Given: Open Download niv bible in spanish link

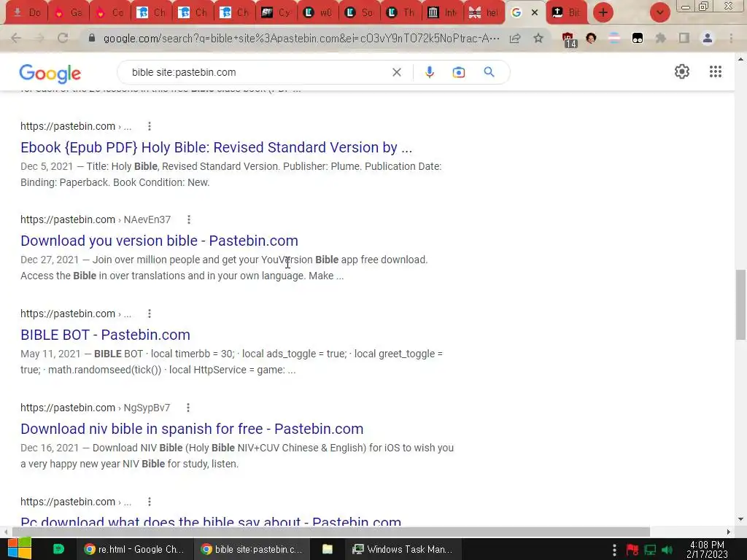Looking at the screenshot, I should [x=192, y=429].
